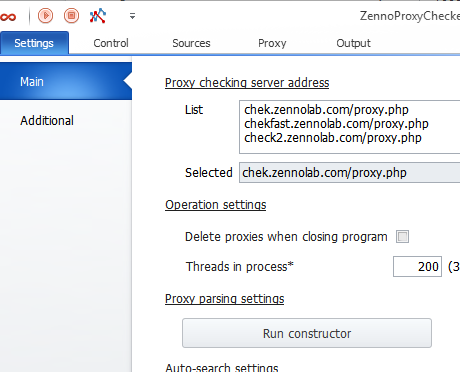Click the Run constructor button
Screen dimensions: 460x372
307,333
